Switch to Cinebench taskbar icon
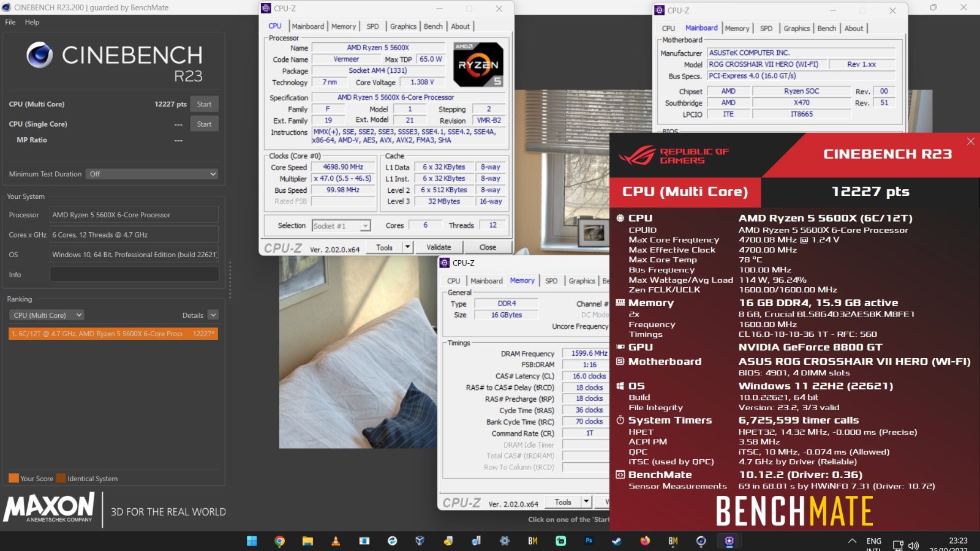Viewport: 980px width, 551px height. click(x=701, y=541)
